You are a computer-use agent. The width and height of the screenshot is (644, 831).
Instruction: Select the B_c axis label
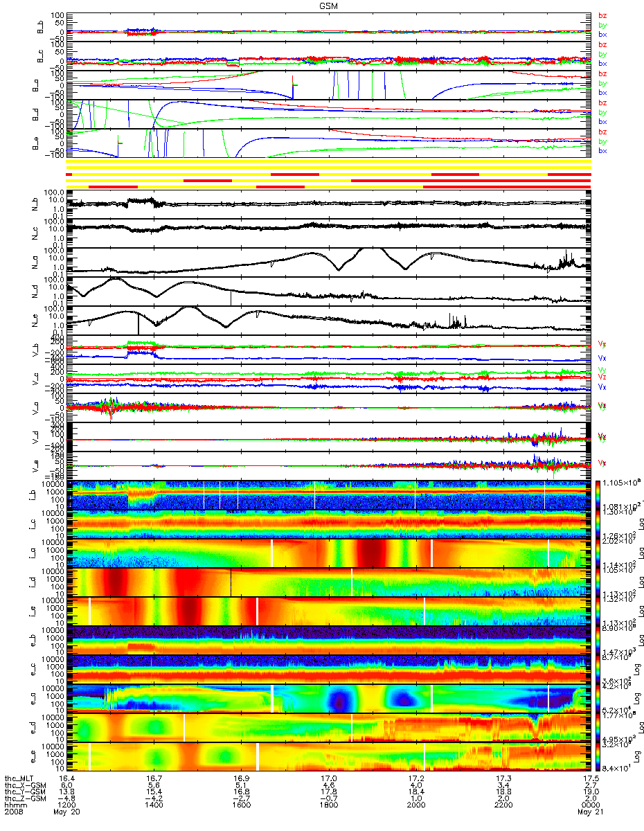pyautogui.click(x=40, y=57)
